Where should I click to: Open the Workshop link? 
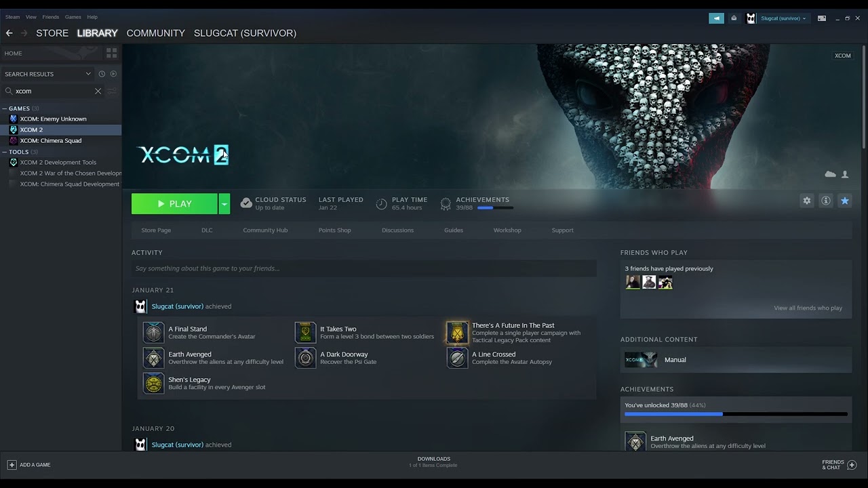507,230
